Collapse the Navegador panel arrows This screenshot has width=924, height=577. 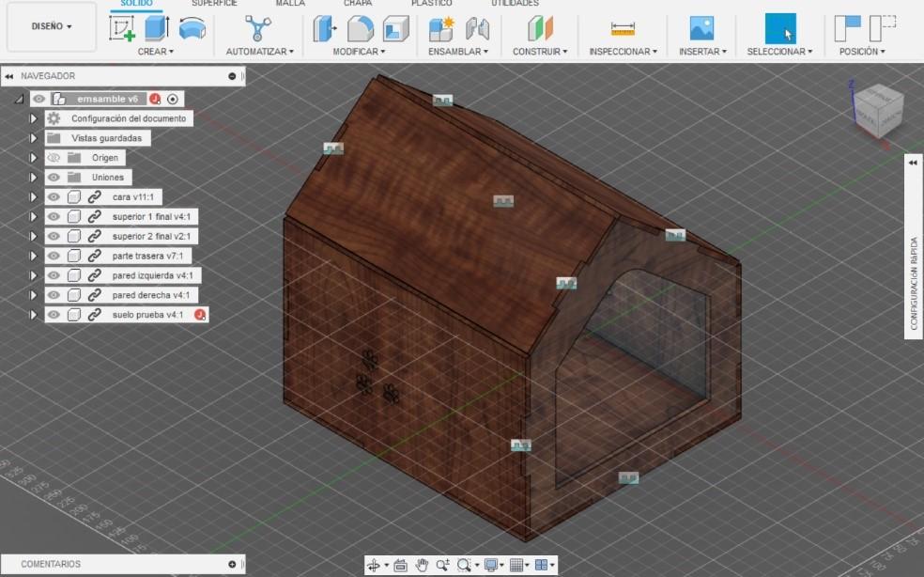[8, 76]
